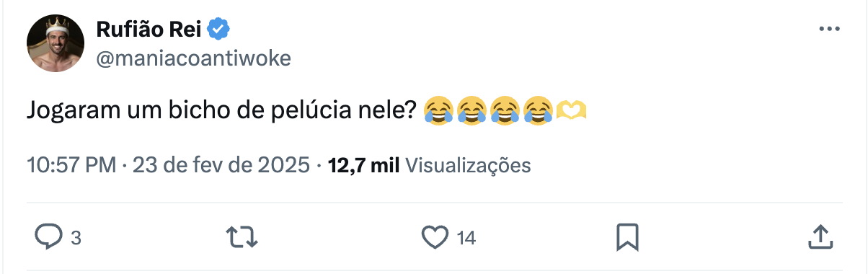Click the 10:57 PM timestamp
The width and height of the screenshot is (868, 274).
71,165
